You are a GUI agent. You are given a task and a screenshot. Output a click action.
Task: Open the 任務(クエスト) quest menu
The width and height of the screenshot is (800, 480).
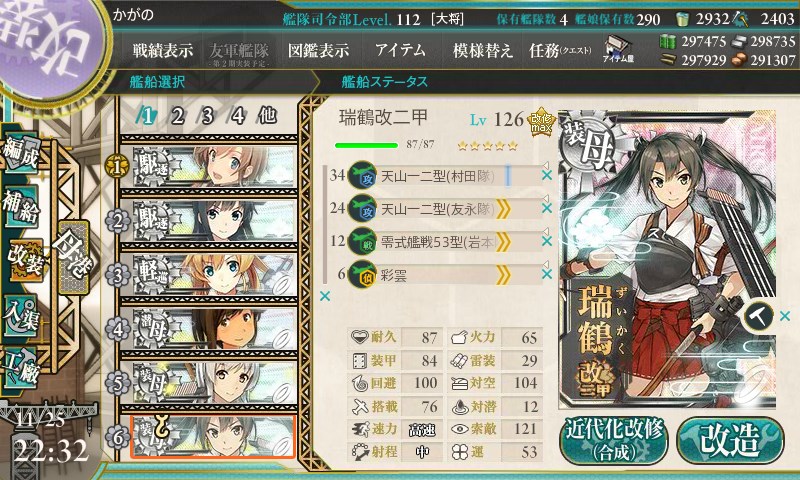click(x=560, y=50)
